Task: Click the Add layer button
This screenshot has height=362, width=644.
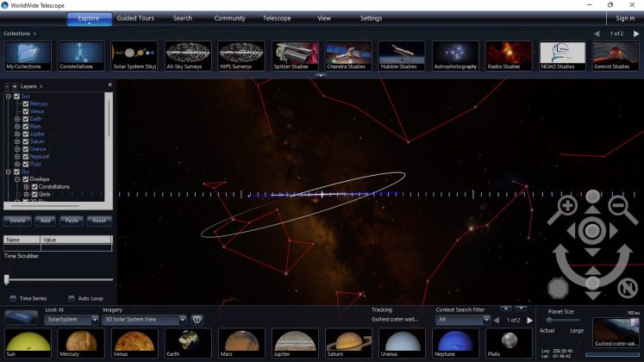Action: coord(45,221)
